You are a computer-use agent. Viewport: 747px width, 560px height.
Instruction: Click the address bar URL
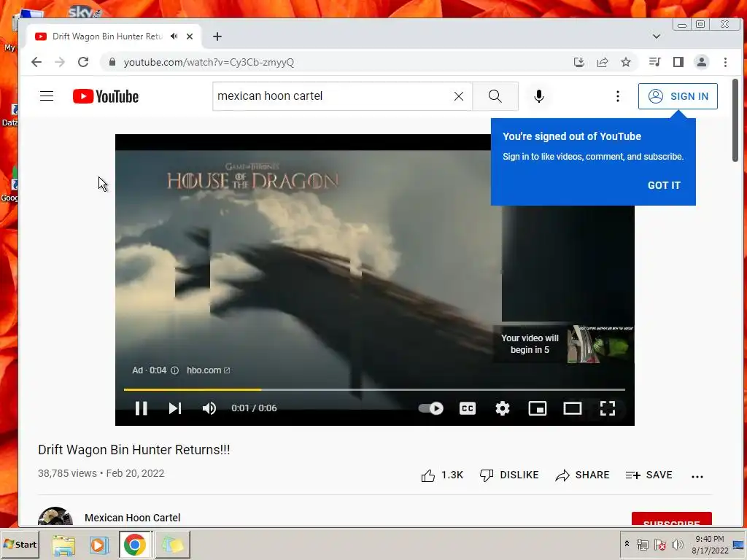click(x=209, y=63)
